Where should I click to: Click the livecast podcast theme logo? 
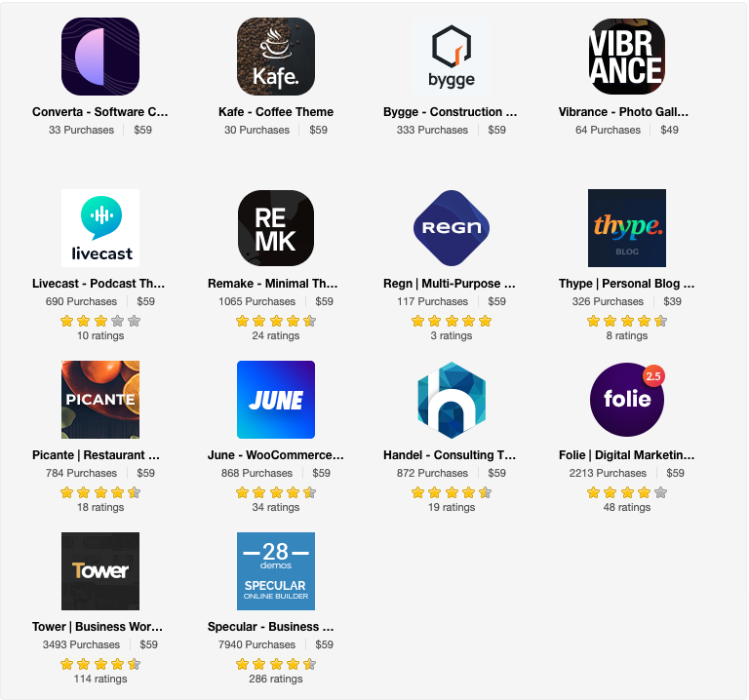(100, 228)
